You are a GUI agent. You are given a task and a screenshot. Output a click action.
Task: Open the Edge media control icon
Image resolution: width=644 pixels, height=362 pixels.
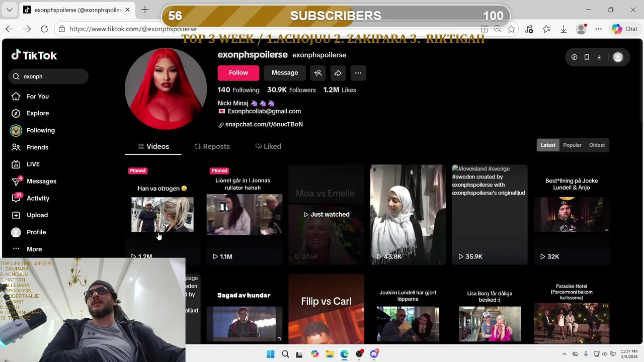(x=529, y=29)
